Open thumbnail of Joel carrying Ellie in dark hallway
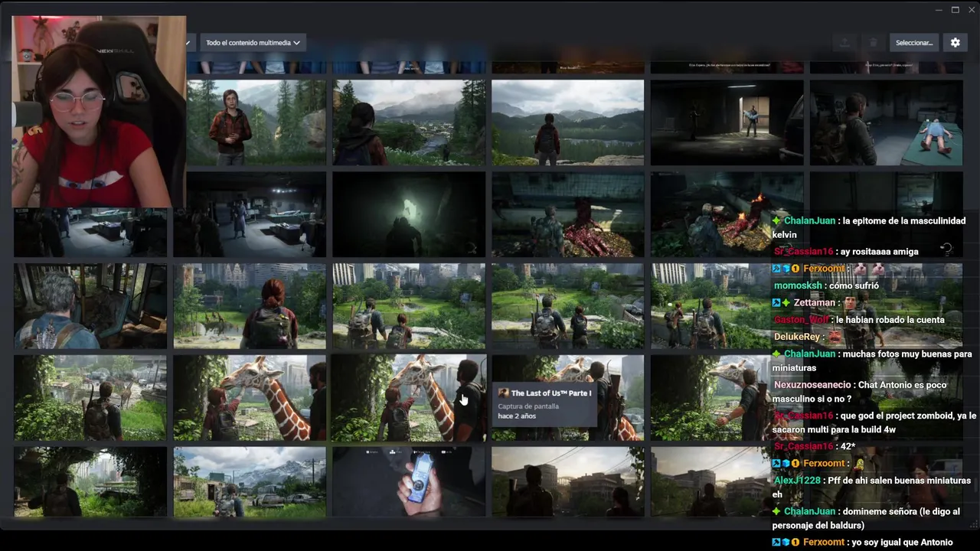 727,122
